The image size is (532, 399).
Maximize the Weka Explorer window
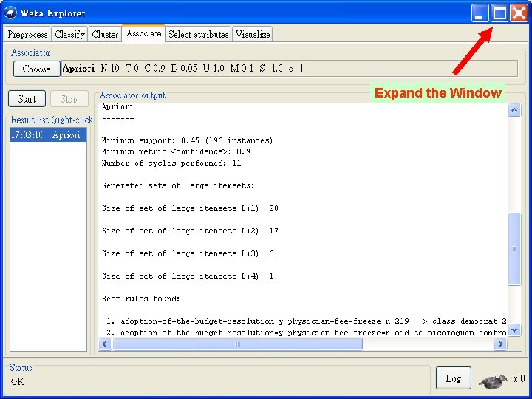499,13
